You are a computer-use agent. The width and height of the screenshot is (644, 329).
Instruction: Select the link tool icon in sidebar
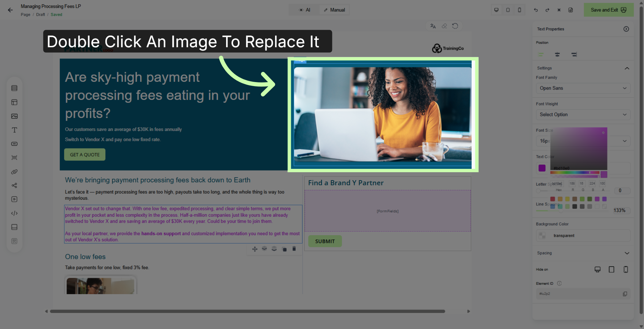coord(14,172)
